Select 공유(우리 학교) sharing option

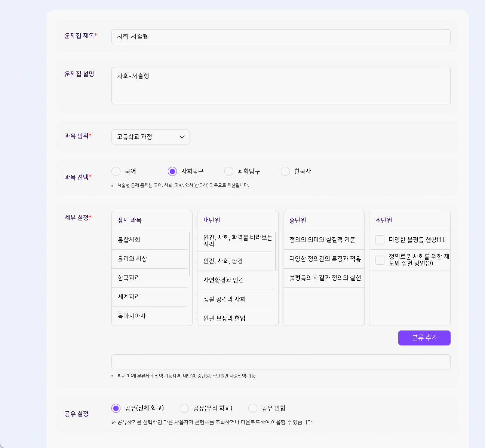click(184, 408)
